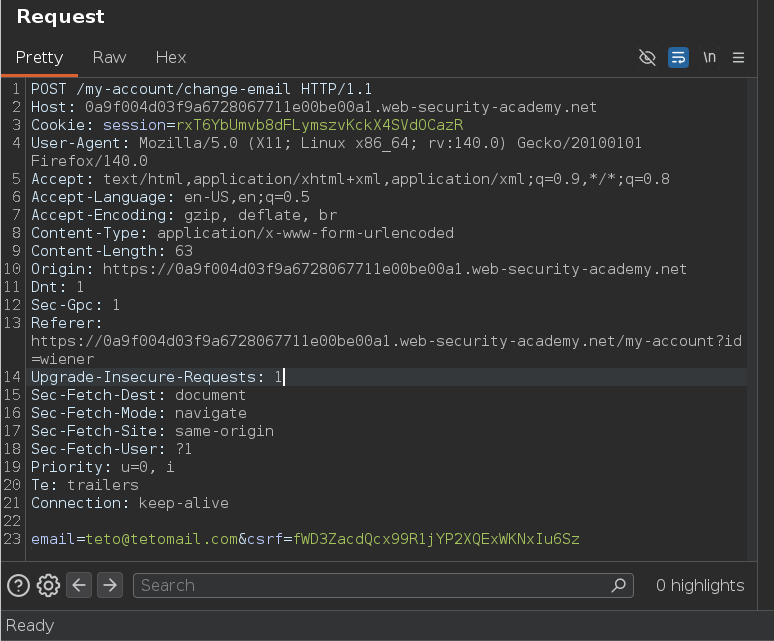Click the 0 highlights label

(x=700, y=585)
